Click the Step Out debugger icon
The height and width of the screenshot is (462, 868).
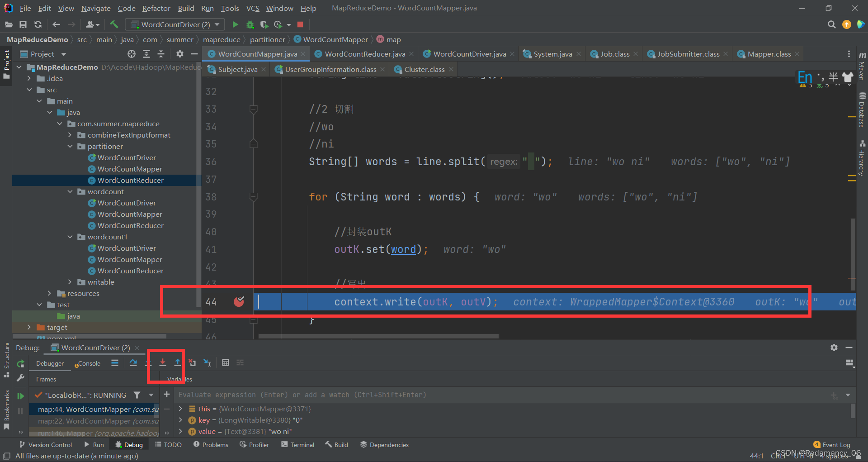point(178,362)
